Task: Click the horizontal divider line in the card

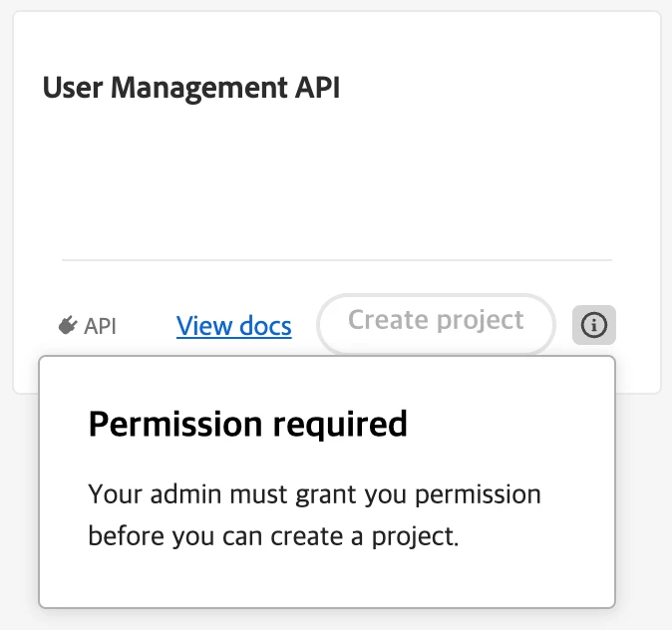Action: pyautogui.click(x=336, y=260)
